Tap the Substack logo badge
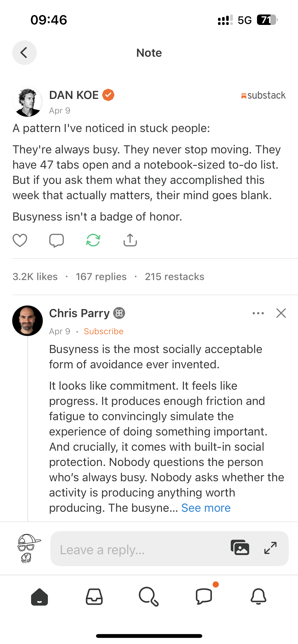The width and height of the screenshot is (298, 644). [263, 95]
